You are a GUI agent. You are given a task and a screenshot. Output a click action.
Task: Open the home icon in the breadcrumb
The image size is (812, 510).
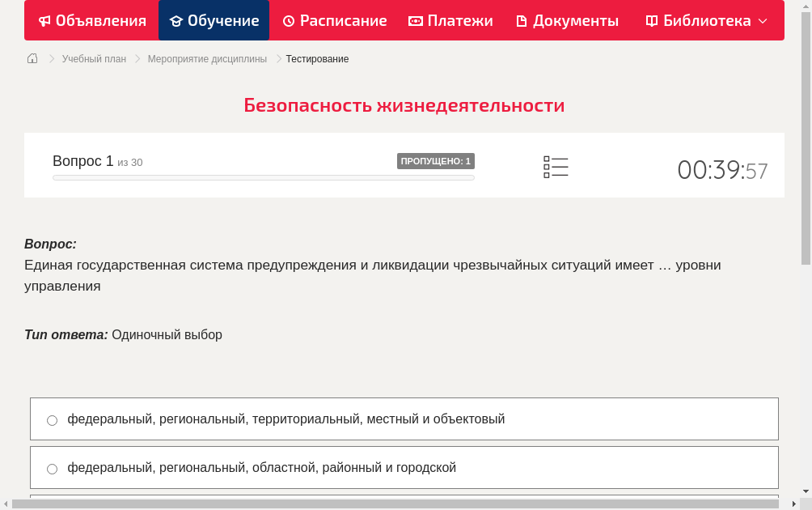tap(32, 58)
